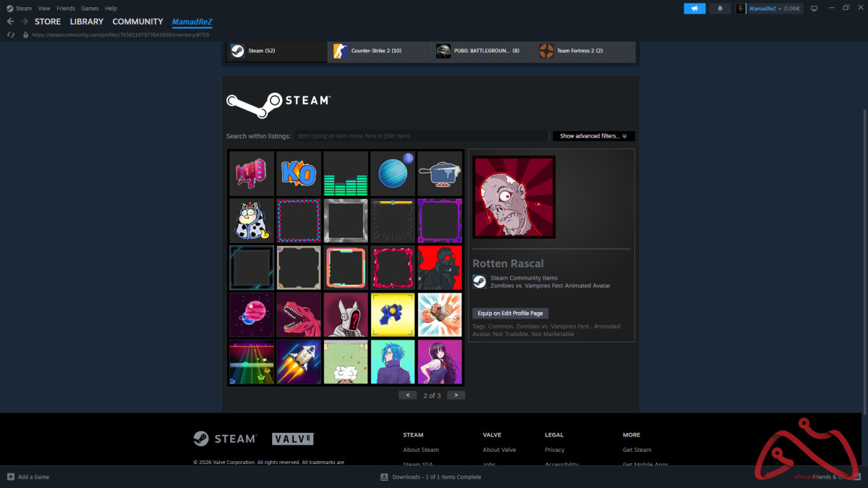
Task: Select the neon rainbow road avatar
Action: 252,362
